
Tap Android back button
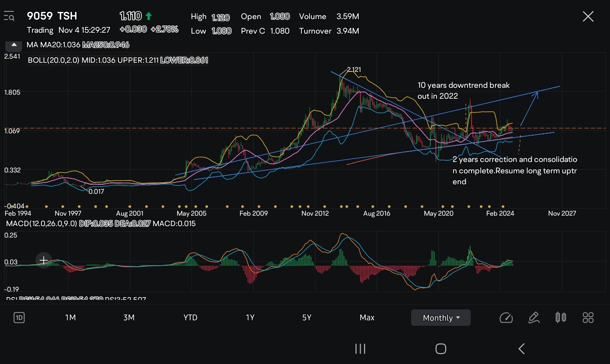(522, 349)
